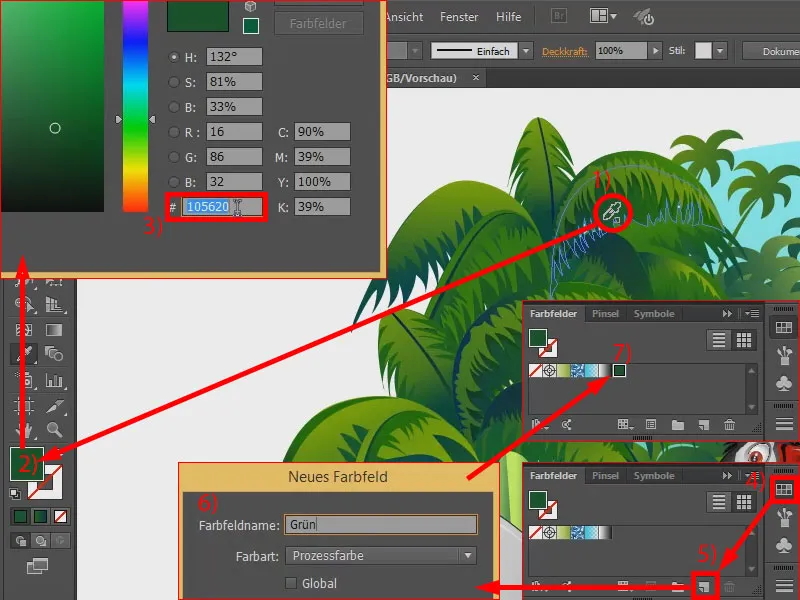Viewport: 800px width, 600px height.
Task: Click the Draw Behind mode icon
Action: (x=41, y=540)
